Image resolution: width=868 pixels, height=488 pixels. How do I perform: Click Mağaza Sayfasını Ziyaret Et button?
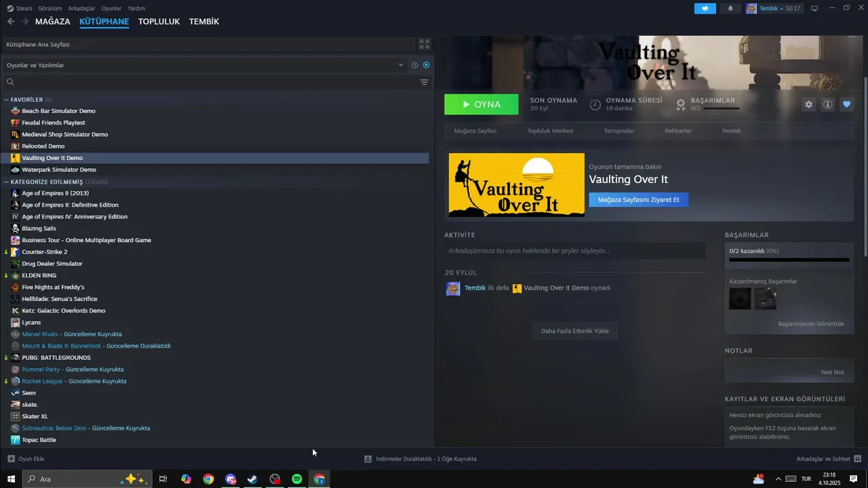click(639, 199)
